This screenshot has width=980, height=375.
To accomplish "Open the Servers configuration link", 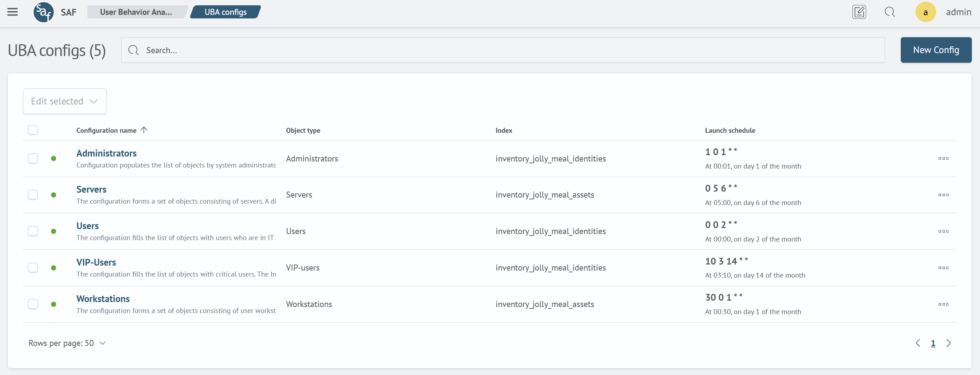I will point(91,189).
